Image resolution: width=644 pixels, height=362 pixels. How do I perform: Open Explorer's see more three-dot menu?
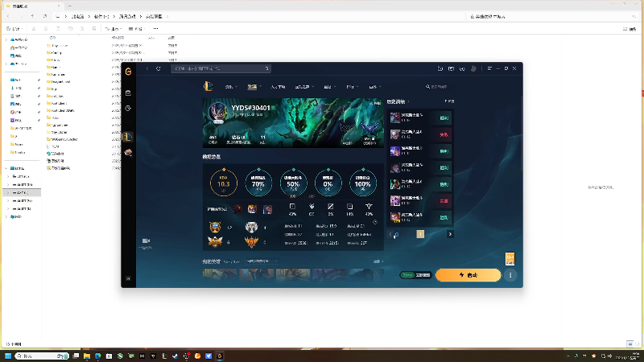click(x=155, y=29)
